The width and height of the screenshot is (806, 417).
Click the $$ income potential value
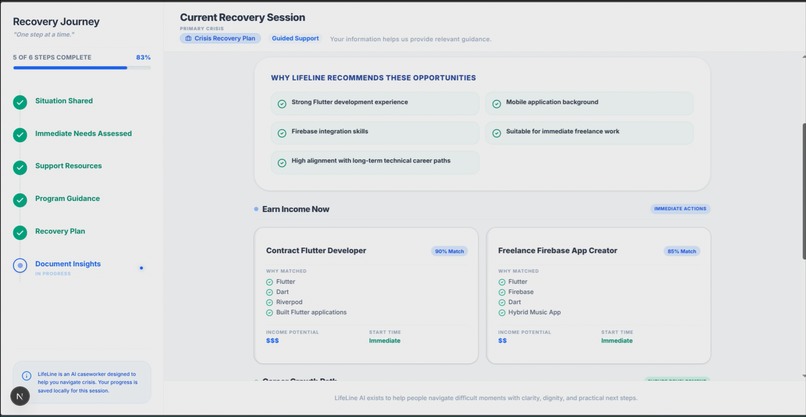coord(502,341)
